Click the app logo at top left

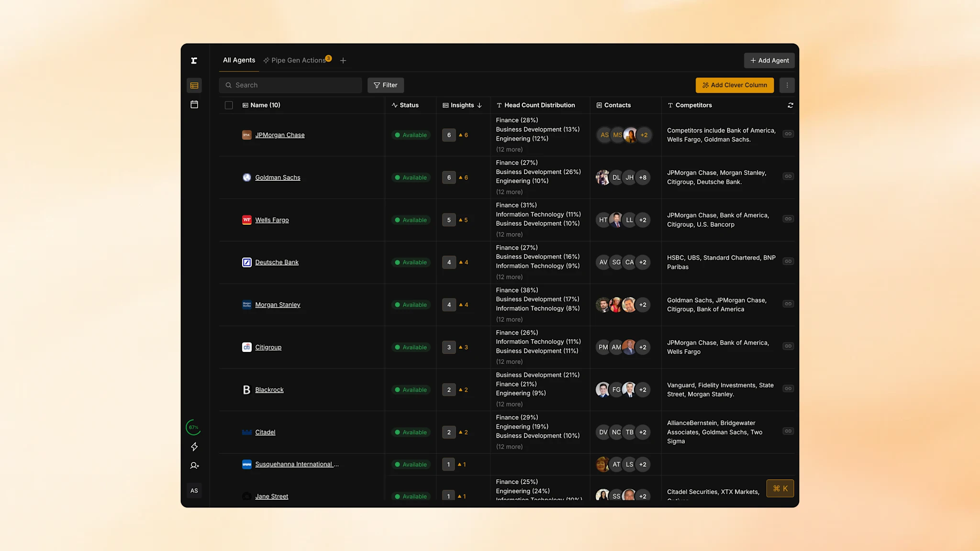(194, 60)
